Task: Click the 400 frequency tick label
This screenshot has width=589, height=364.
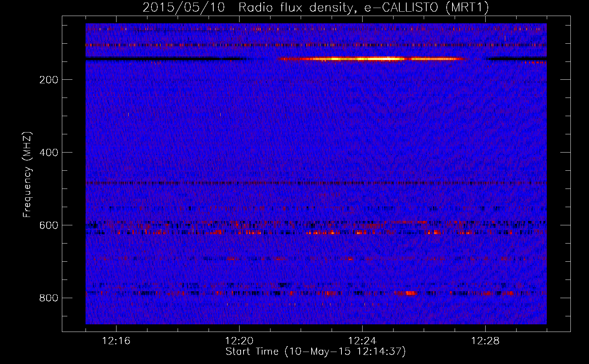Action: pos(49,153)
